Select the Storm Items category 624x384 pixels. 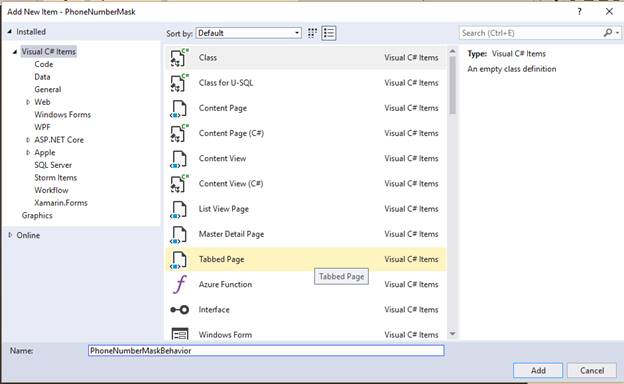[x=55, y=178]
